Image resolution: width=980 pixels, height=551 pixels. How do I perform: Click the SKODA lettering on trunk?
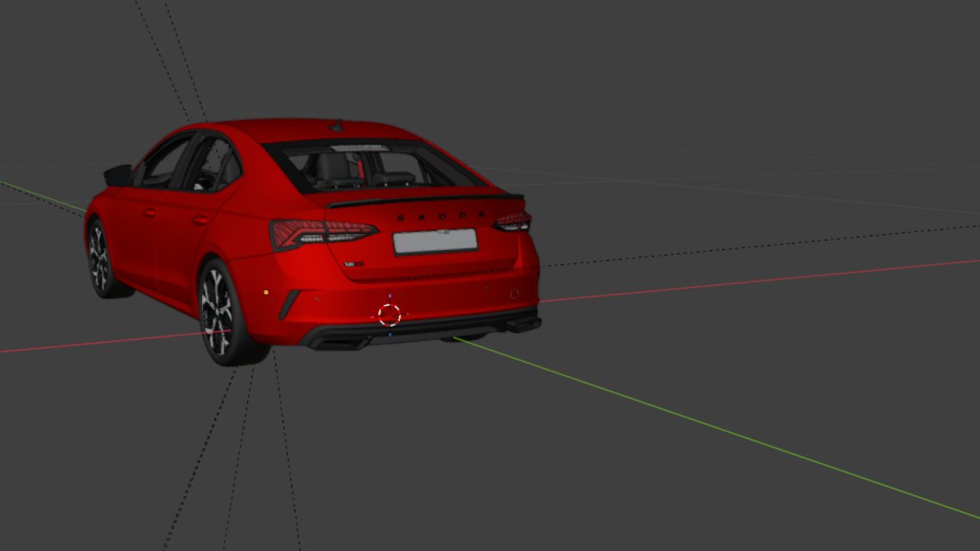(x=441, y=217)
